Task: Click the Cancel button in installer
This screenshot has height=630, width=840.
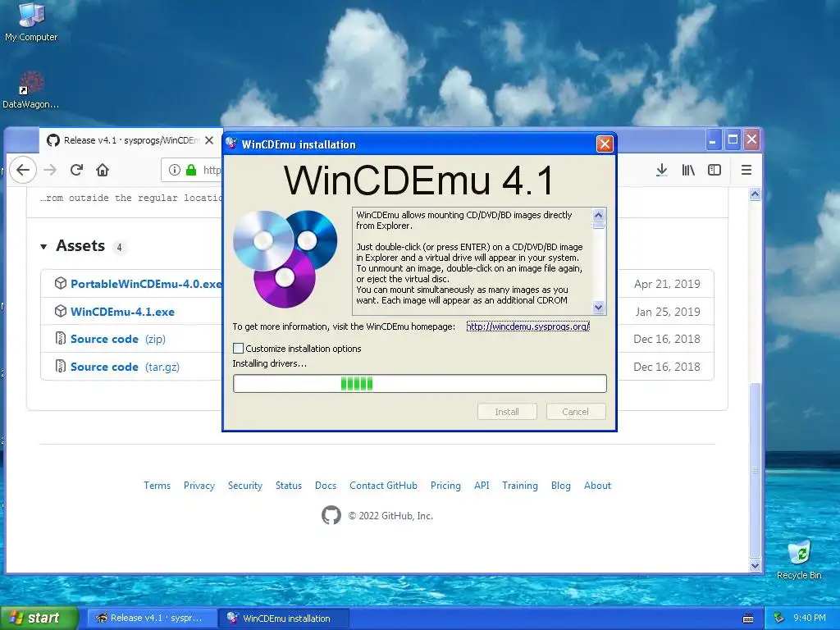Action: click(x=576, y=412)
